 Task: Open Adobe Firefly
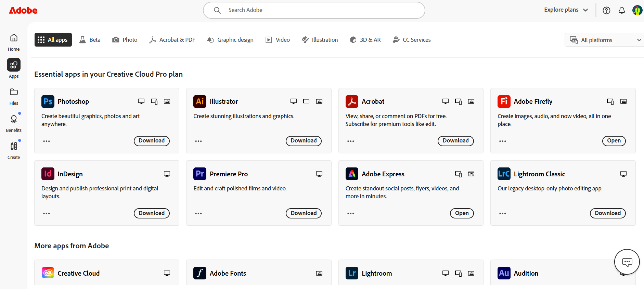click(x=614, y=141)
